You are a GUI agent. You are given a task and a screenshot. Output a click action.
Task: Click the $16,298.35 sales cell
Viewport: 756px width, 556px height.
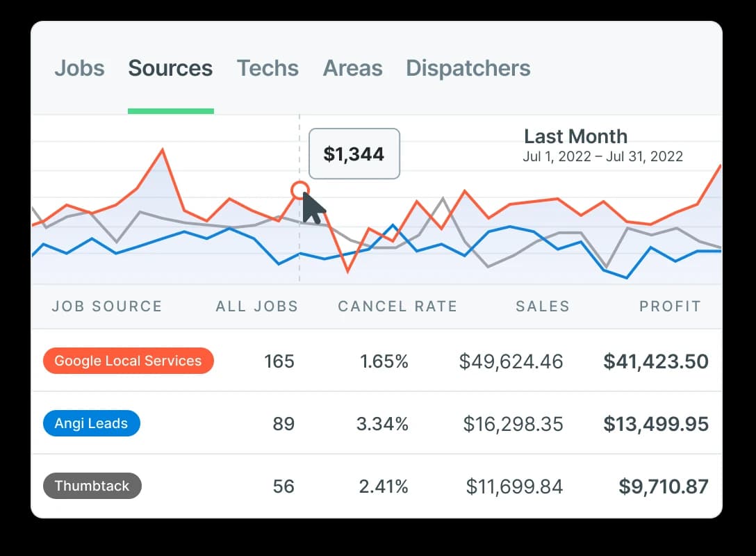tap(513, 424)
